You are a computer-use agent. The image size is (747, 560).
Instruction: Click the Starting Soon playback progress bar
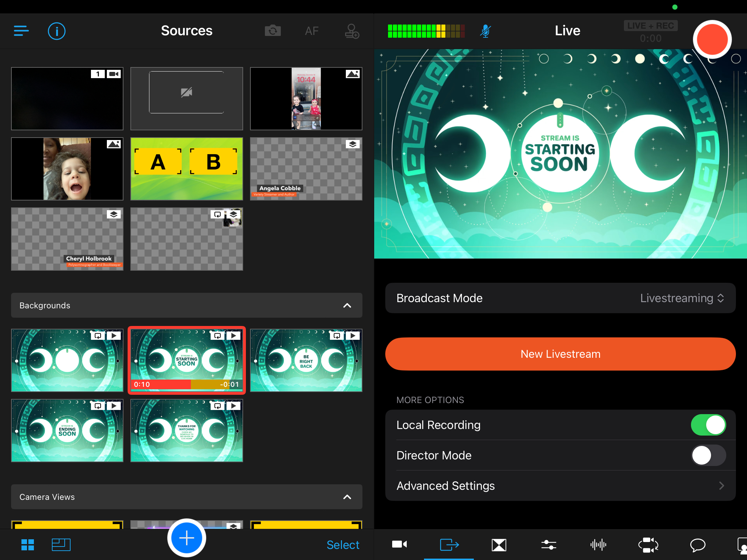tap(186, 384)
